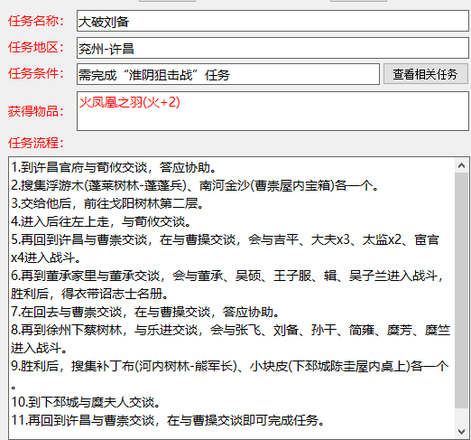Click the 查看相关任务 button
The width and height of the screenshot is (471, 440).
click(x=425, y=74)
